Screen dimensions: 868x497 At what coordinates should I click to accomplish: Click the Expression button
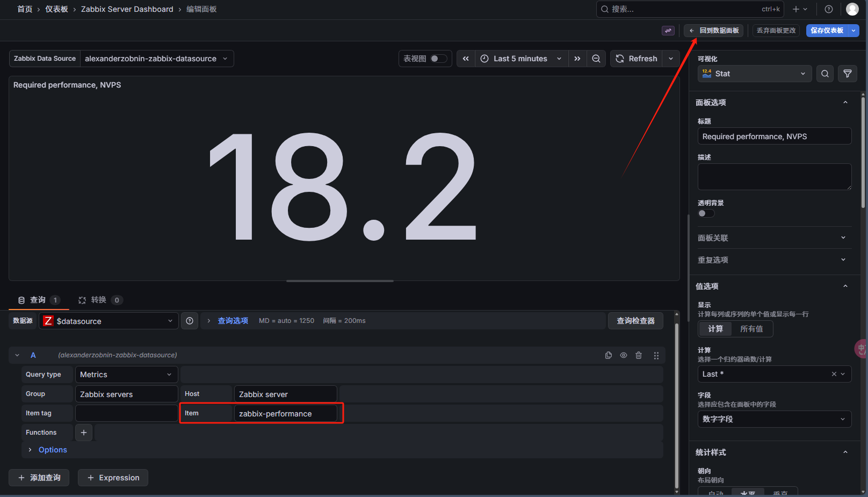point(113,478)
